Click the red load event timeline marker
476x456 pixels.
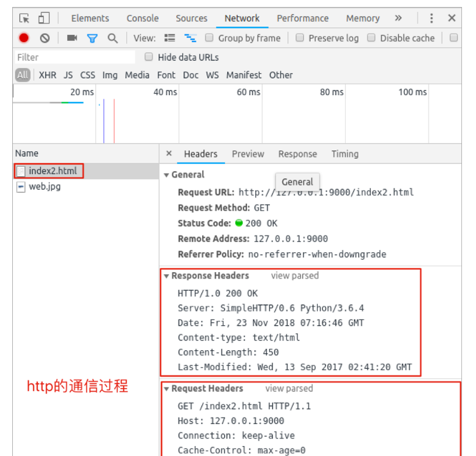click(x=114, y=121)
